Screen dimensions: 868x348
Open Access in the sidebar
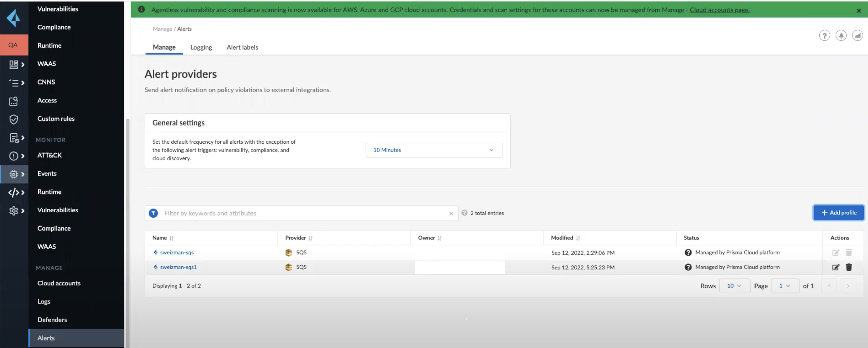47,100
